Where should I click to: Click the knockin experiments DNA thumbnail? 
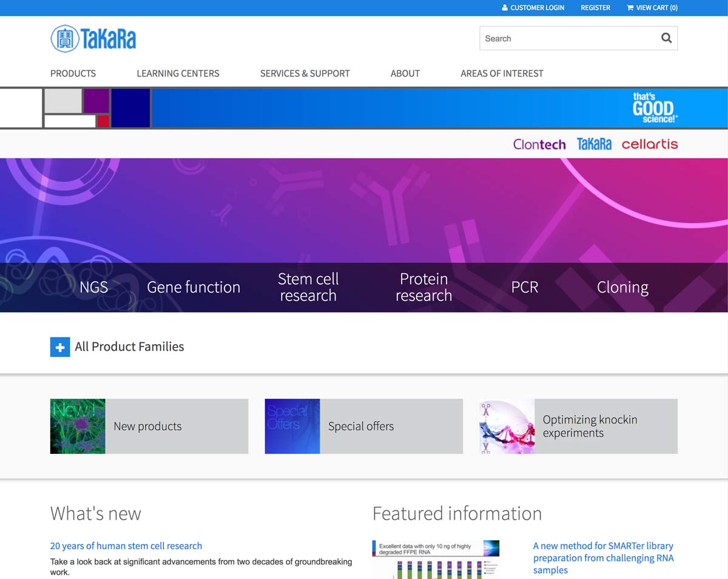[507, 426]
